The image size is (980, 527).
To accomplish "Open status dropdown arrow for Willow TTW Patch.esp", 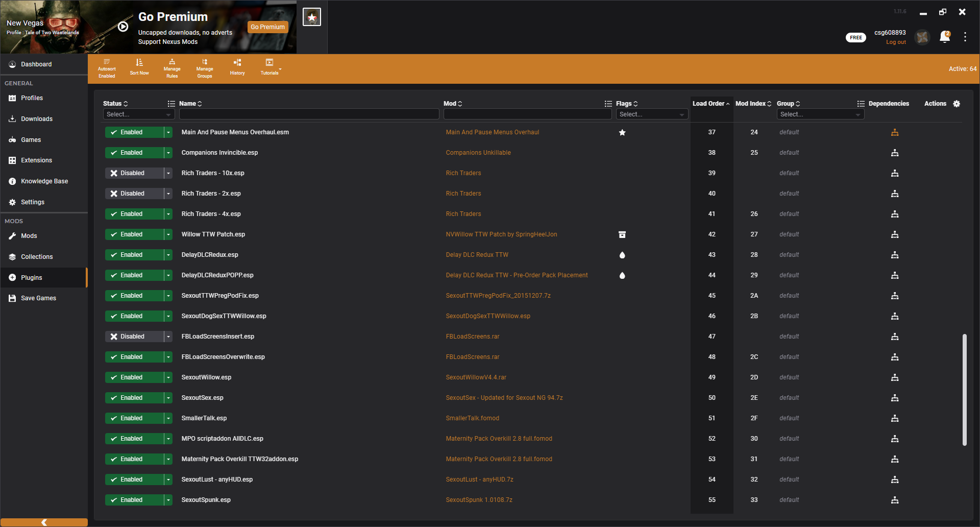I will [168, 234].
